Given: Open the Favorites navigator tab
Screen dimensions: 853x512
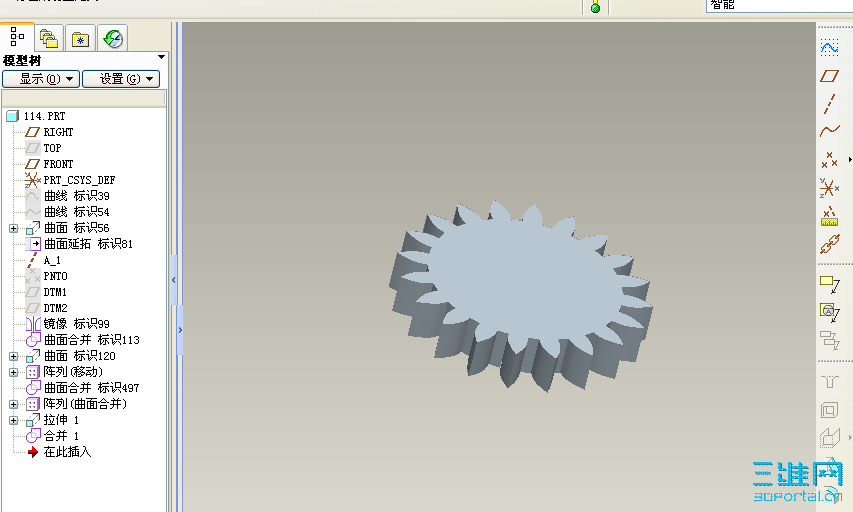Looking at the screenshot, I should click(x=81, y=39).
